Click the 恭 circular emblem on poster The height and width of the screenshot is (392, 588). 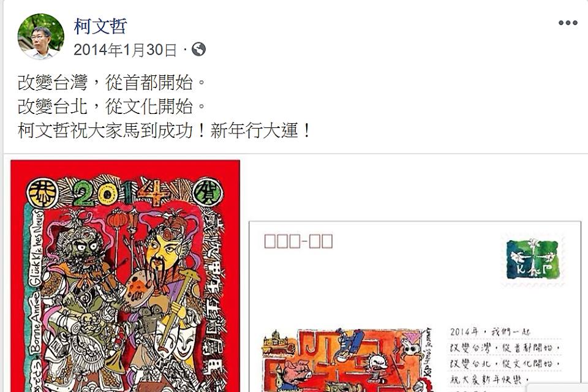pyautogui.click(x=42, y=193)
